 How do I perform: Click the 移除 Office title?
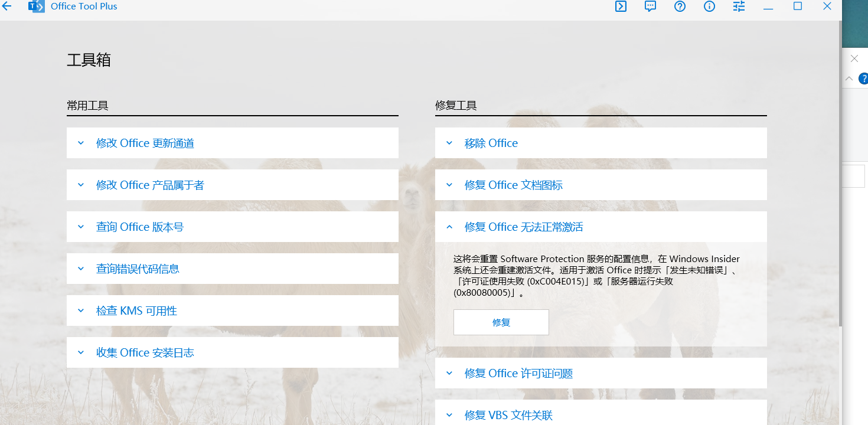pyautogui.click(x=491, y=143)
